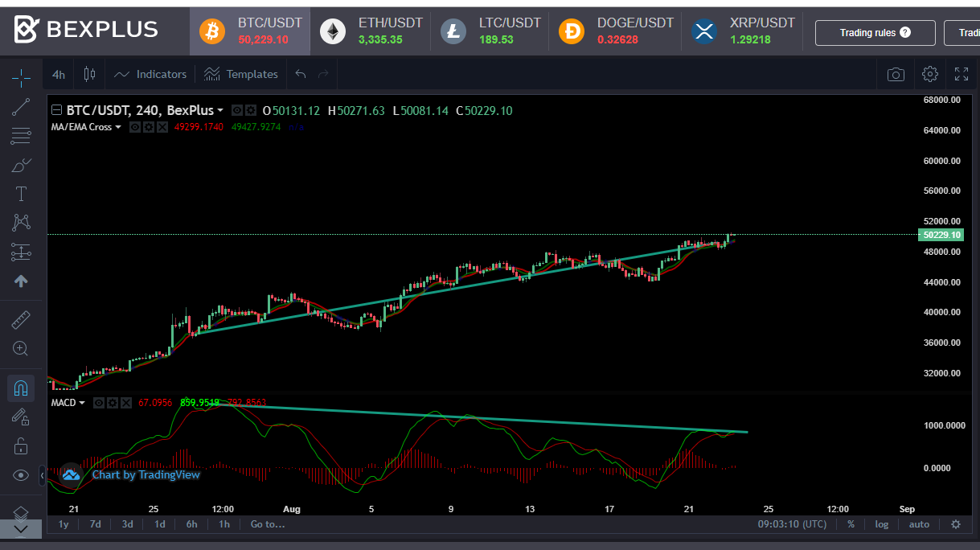The image size is (980, 550).
Task: Select the trend line drawing tool
Action: click(x=21, y=107)
